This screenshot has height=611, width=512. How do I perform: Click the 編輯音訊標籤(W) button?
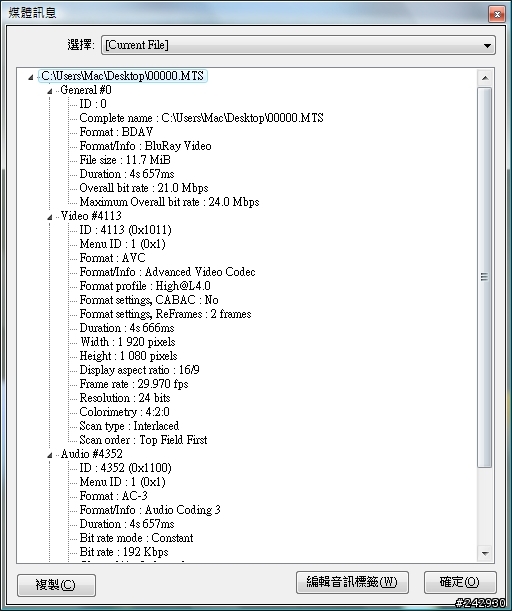tap(352, 582)
